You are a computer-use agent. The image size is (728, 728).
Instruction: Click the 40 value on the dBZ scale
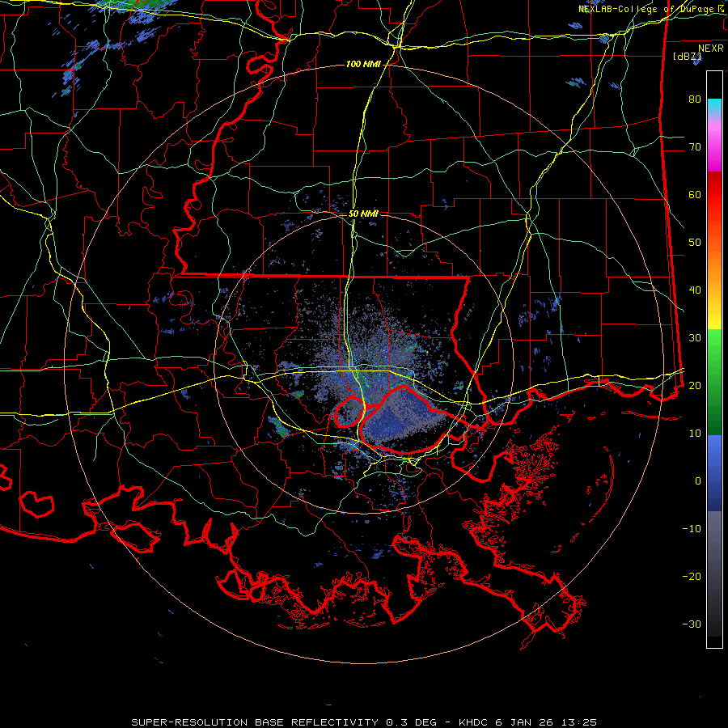695,290
